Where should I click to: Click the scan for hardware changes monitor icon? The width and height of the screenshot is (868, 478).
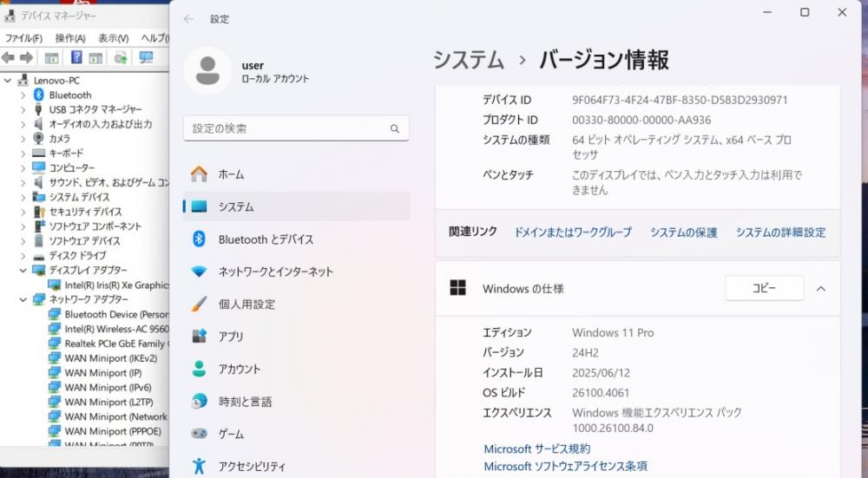tap(146, 57)
